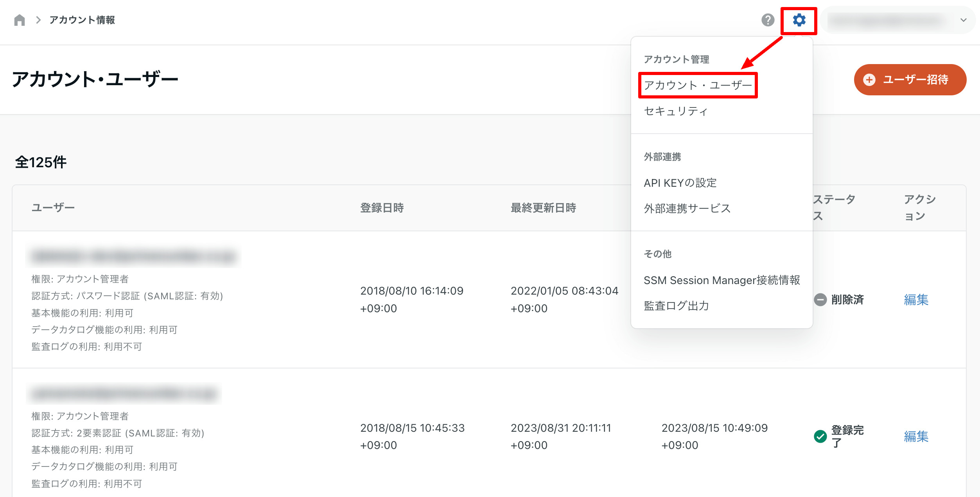Click the home icon in breadcrumb
980x497 pixels.
tap(20, 20)
